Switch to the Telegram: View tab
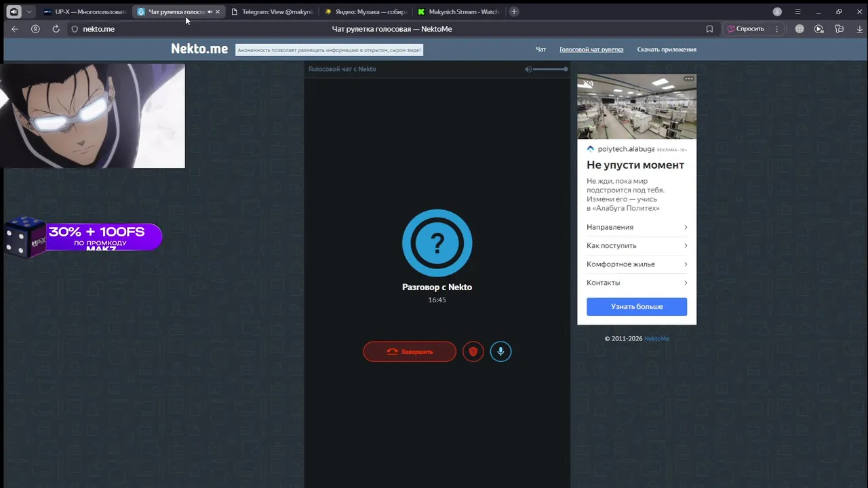This screenshot has height=488, width=868. (x=271, y=12)
